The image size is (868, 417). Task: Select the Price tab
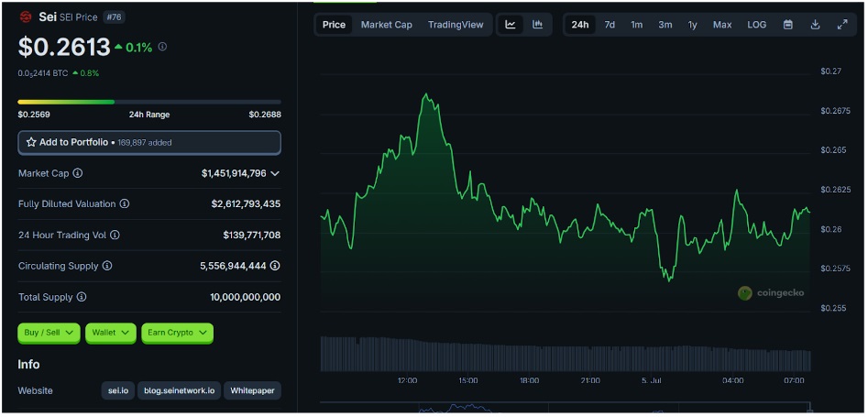(334, 25)
